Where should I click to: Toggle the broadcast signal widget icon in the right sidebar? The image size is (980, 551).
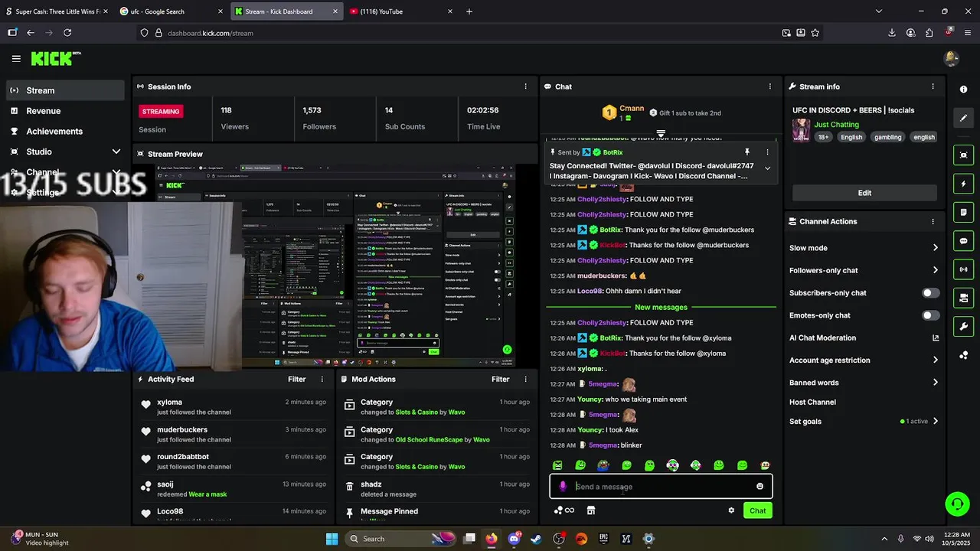(x=963, y=269)
